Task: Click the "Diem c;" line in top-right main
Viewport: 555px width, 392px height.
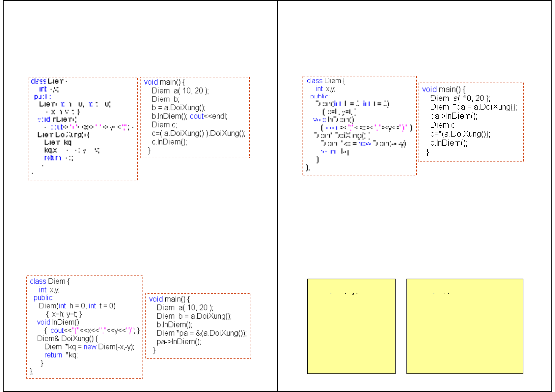Action: pos(443,125)
